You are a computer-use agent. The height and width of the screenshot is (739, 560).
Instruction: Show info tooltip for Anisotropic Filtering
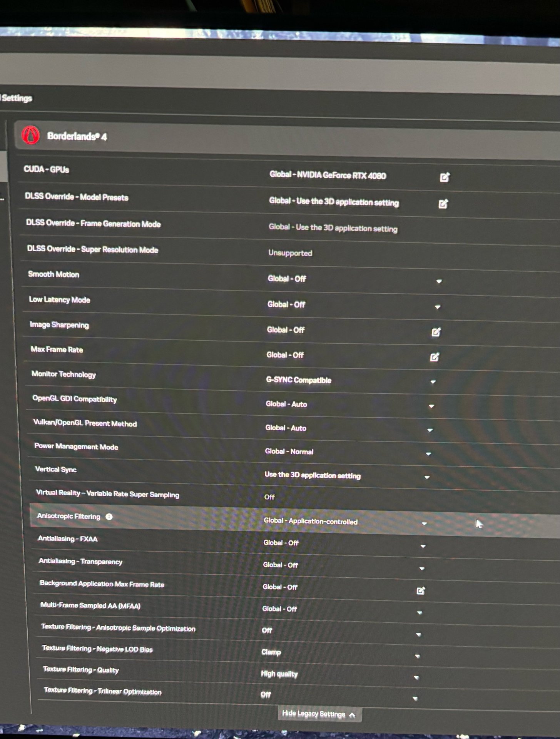pyautogui.click(x=109, y=517)
